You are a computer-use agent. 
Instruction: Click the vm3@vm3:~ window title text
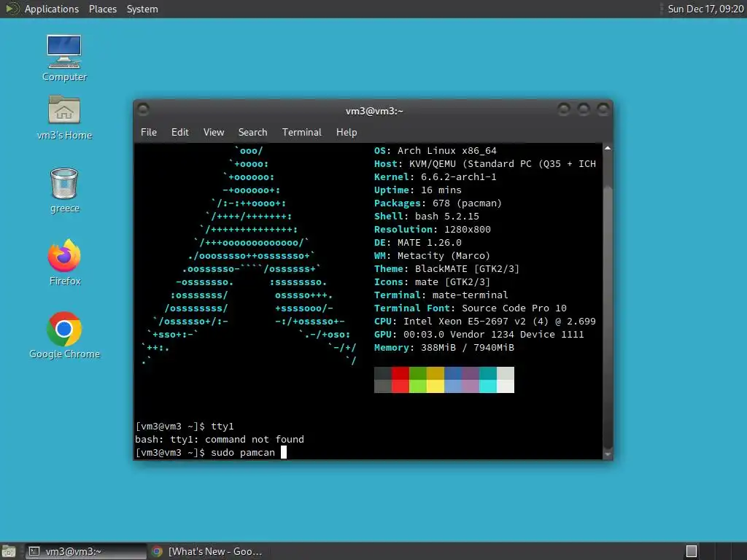coord(374,111)
